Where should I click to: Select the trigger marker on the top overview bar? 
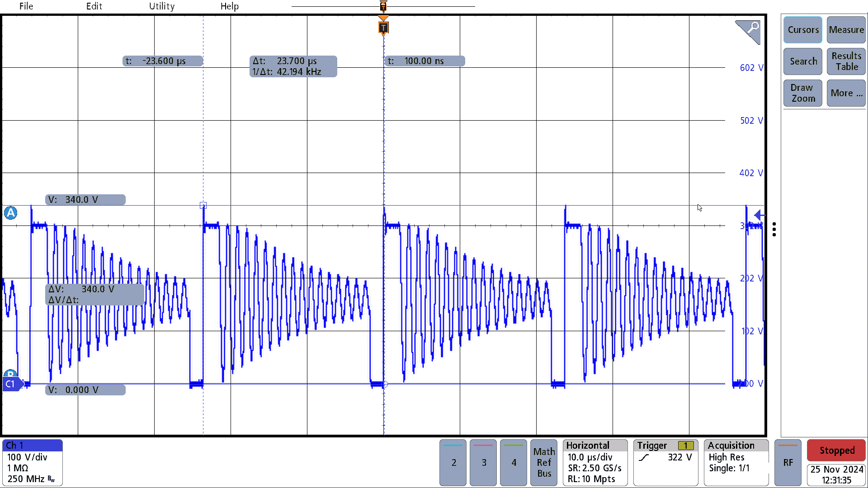[x=383, y=6]
